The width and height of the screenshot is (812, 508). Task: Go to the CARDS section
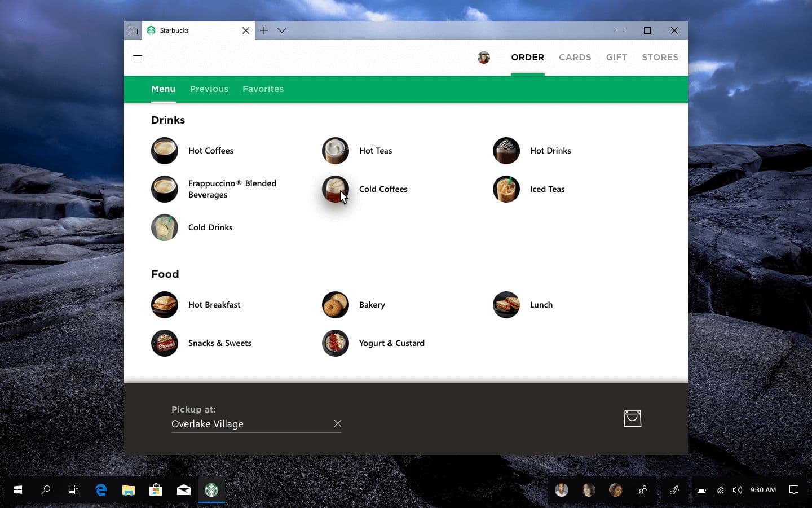575,58
